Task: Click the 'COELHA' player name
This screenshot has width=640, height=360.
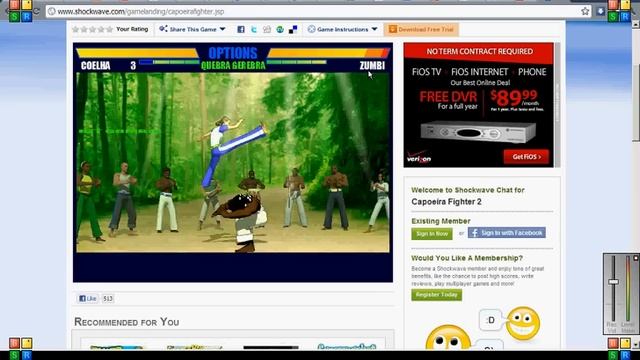Action: [x=96, y=66]
